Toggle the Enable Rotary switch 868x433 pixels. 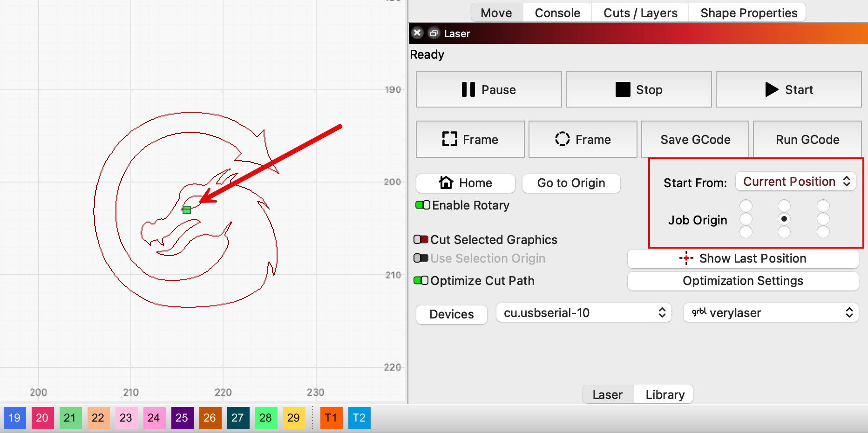(x=423, y=205)
